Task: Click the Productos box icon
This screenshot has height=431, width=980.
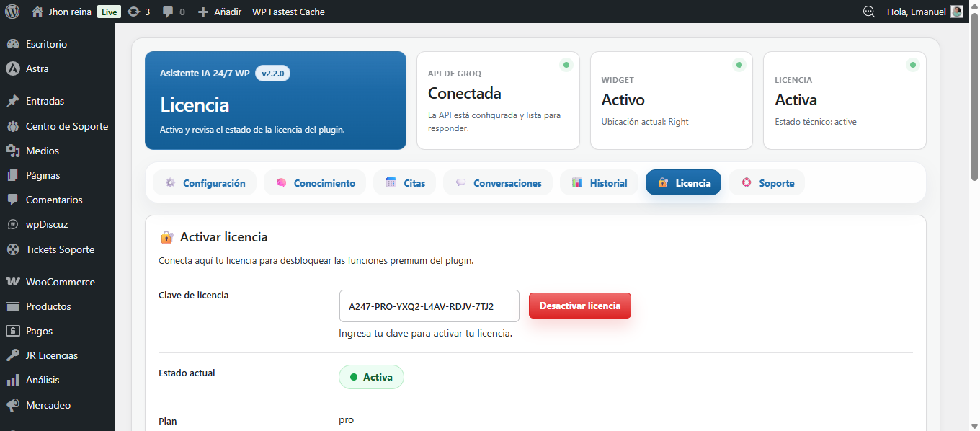Action: 13,306
